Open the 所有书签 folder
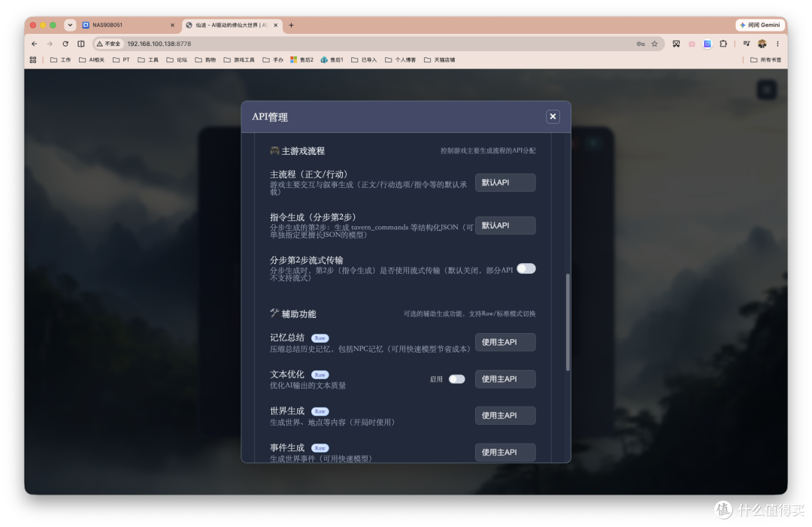Screen dimensions: 812x527 click(766, 60)
